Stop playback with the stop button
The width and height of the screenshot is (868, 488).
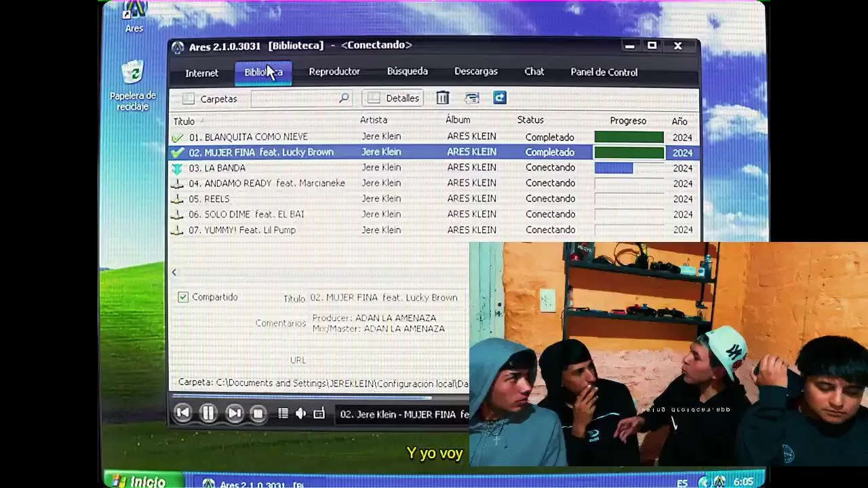coord(258,413)
